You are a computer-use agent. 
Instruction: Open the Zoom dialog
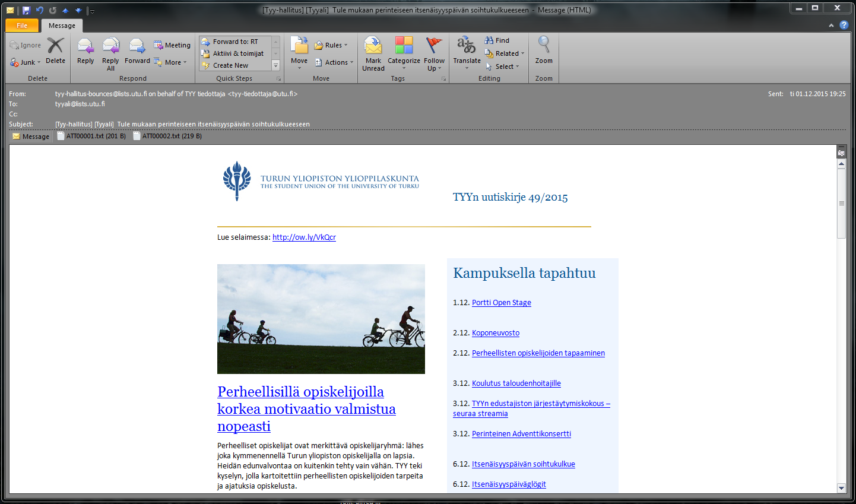(x=544, y=51)
